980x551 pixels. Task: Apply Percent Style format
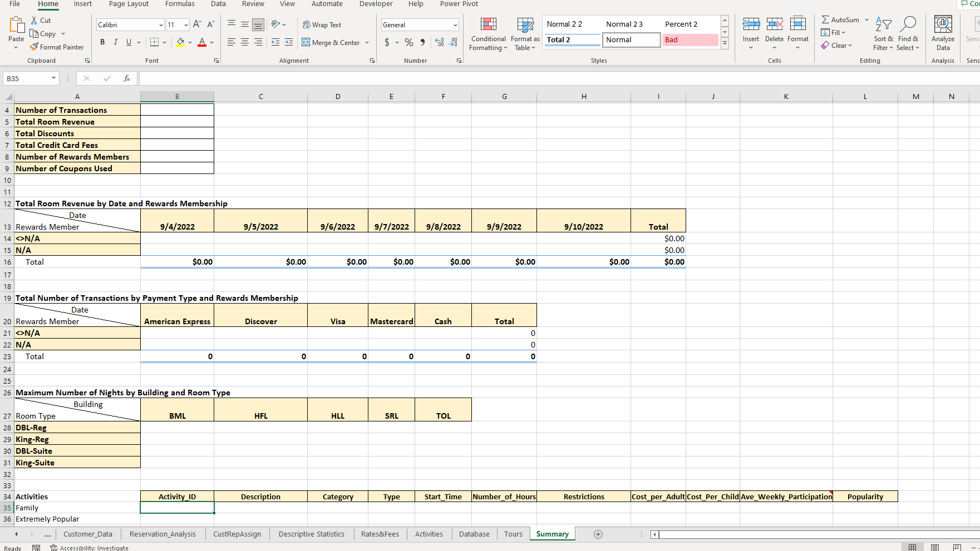(409, 42)
